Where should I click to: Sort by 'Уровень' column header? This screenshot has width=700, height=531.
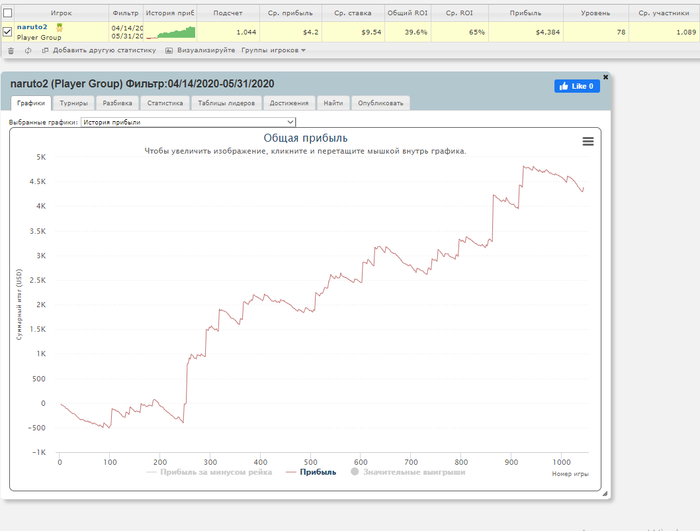tap(596, 13)
